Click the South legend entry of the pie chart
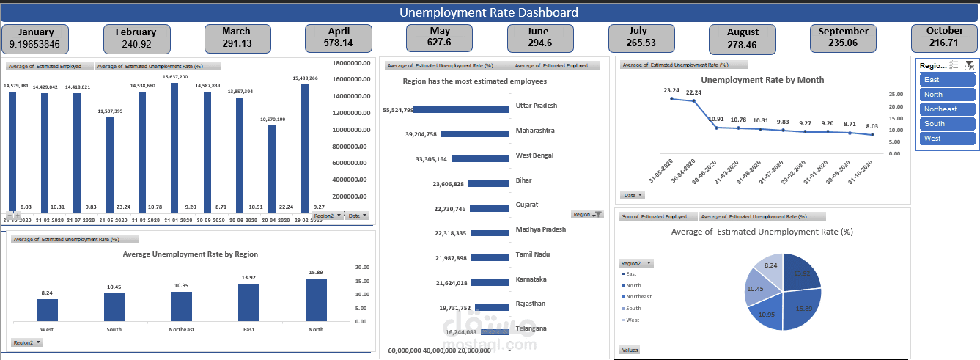The height and width of the screenshot is (360, 980). (x=631, y=308)
